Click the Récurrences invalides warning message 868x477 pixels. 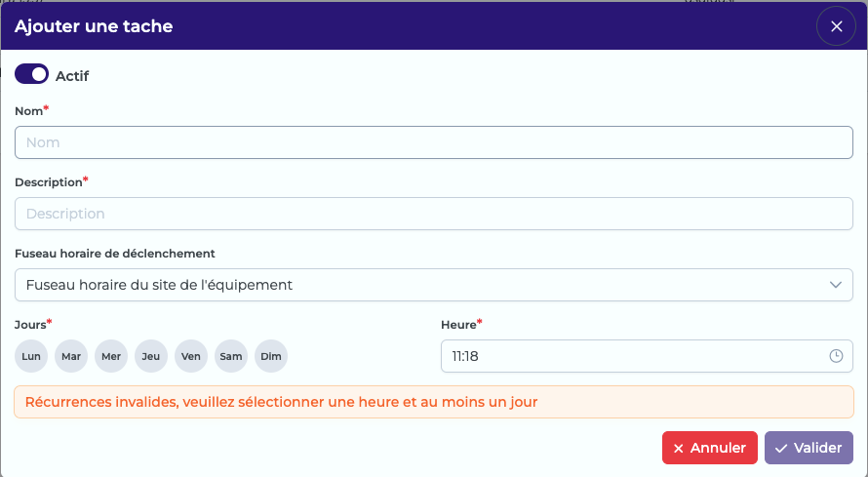click(433, 402)
